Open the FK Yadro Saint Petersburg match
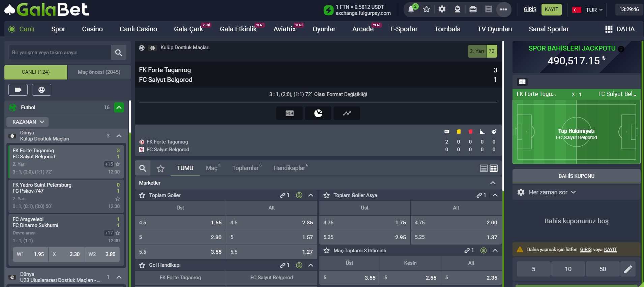 (66, 196)
